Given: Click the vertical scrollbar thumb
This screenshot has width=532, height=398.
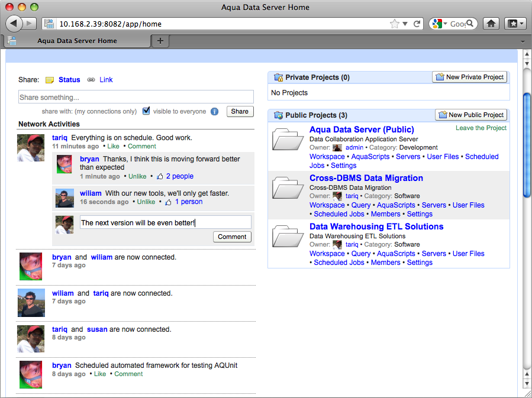Looking at the screenshot, I should (x=527, y=145).
